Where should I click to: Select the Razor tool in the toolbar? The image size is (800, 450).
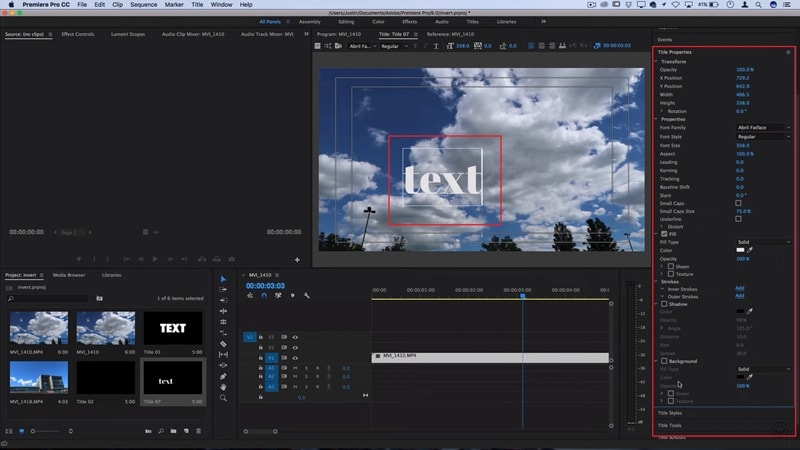pos(223,343)
